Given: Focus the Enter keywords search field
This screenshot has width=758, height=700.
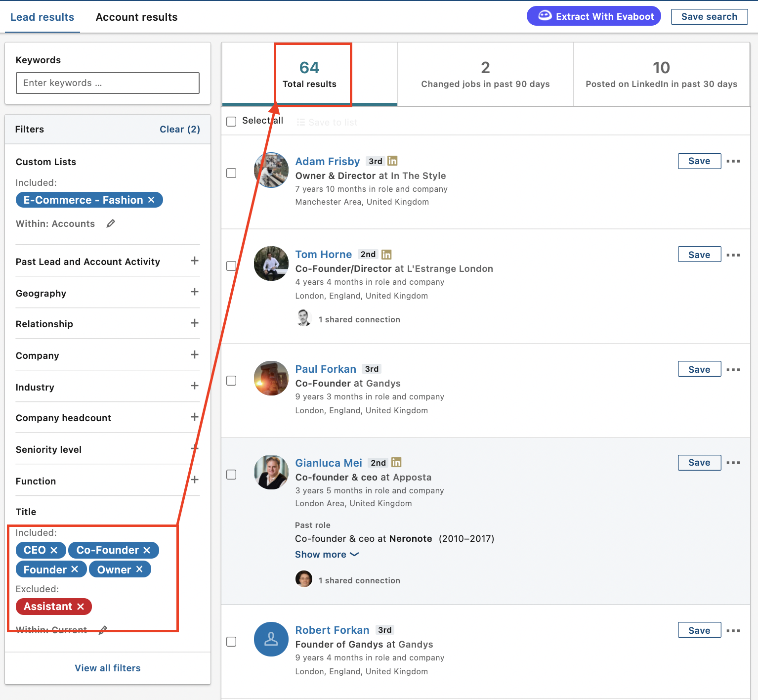Looking at the screenshot, I should click(x=108, y=83).
